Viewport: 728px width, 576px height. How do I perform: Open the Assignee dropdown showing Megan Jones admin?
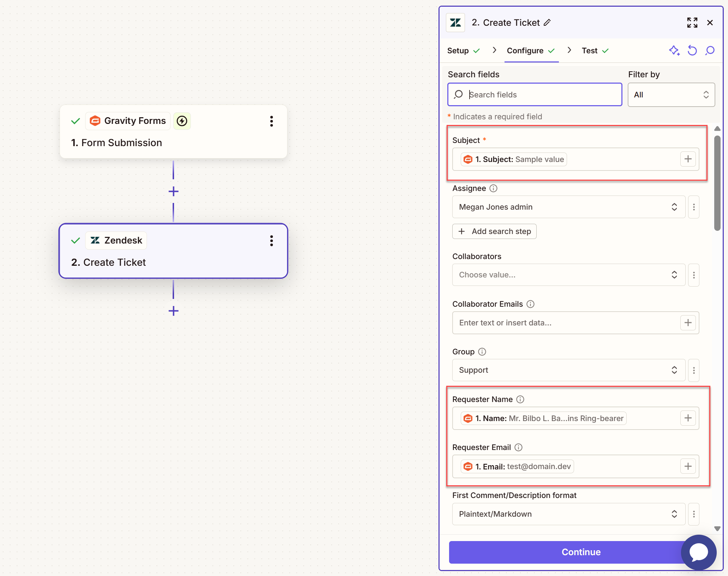point(568,207)
